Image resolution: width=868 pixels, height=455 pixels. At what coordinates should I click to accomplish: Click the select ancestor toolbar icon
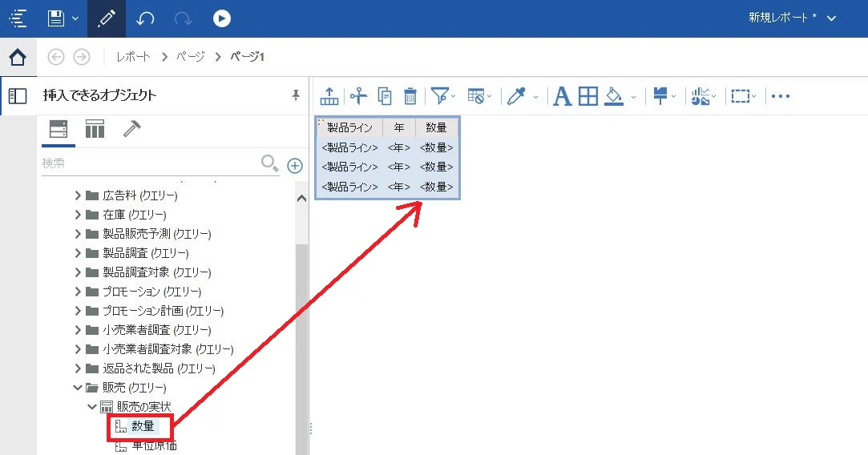[329, 96]
